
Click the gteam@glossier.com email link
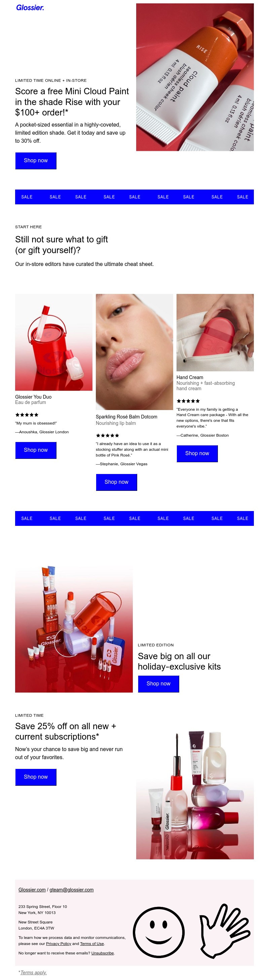tap(71, 890)
